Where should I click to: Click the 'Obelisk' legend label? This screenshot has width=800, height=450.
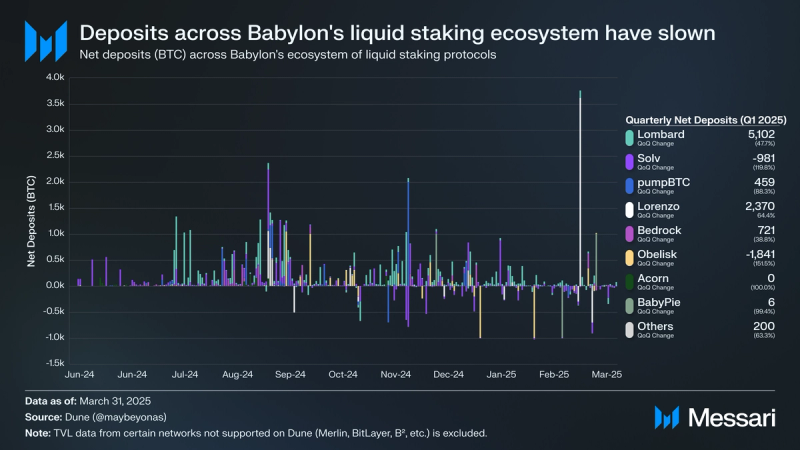click(x=657, y=254)
